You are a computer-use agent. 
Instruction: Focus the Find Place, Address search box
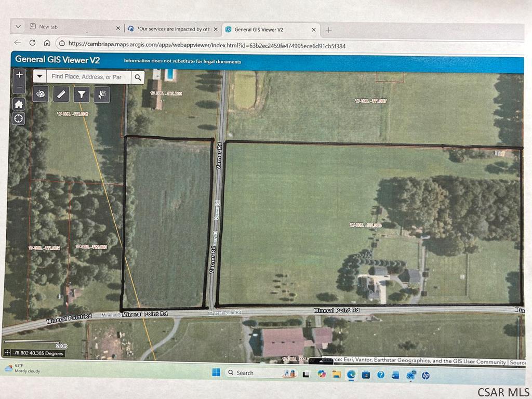pos(88,77)
